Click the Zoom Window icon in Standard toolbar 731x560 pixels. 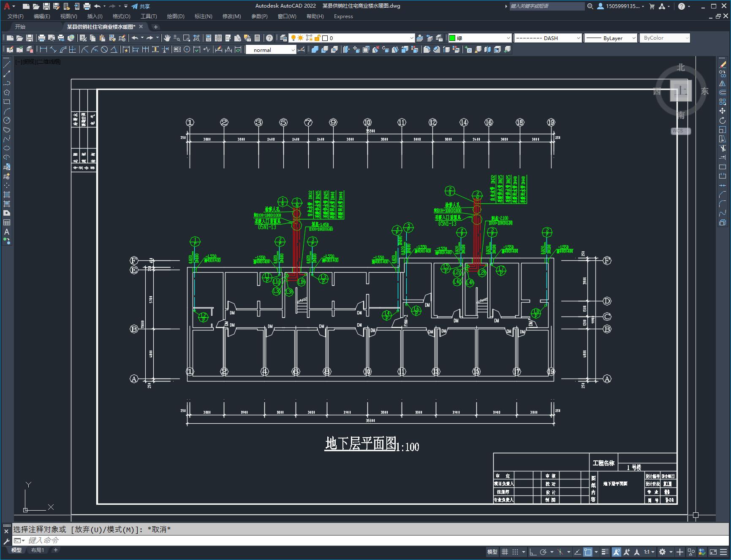186,38
